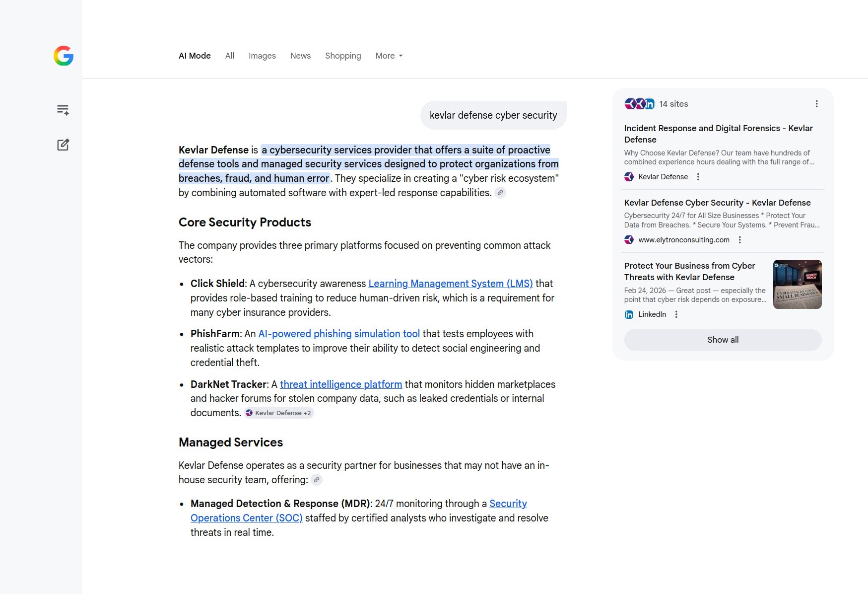Click the bold 'PhishFarm' text

pyautogui.click(x=215, y=334)
